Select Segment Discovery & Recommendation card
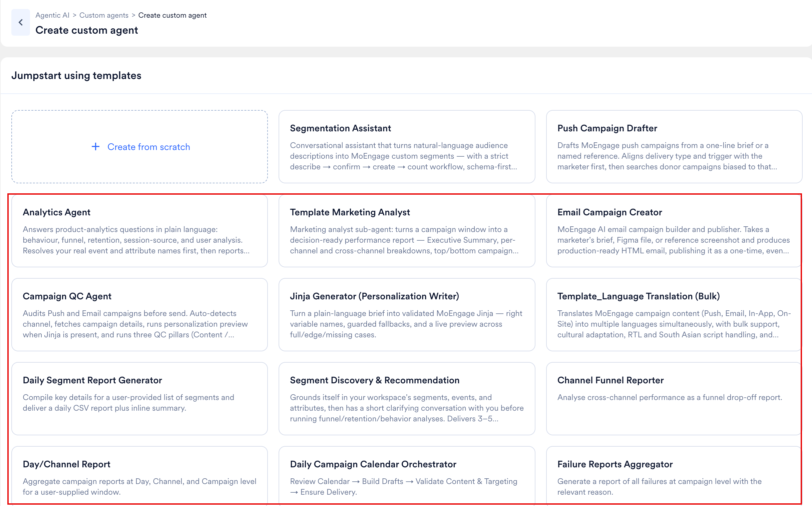This screenshot has width=812, height=506. pos(407,399)
